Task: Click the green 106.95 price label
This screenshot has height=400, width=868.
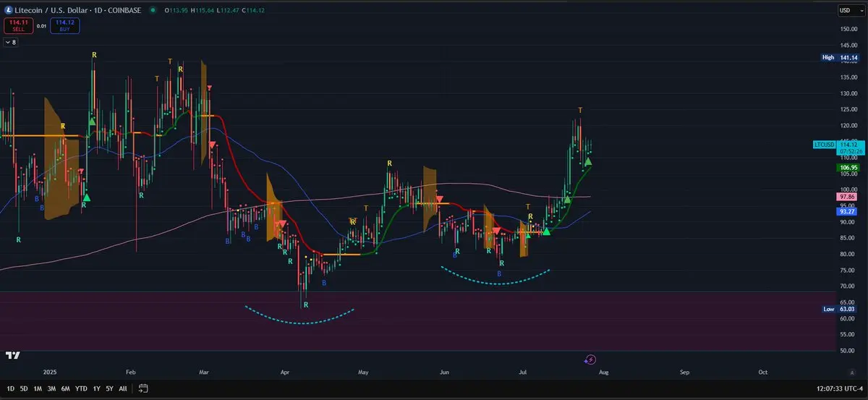Action: click(848, 167)
